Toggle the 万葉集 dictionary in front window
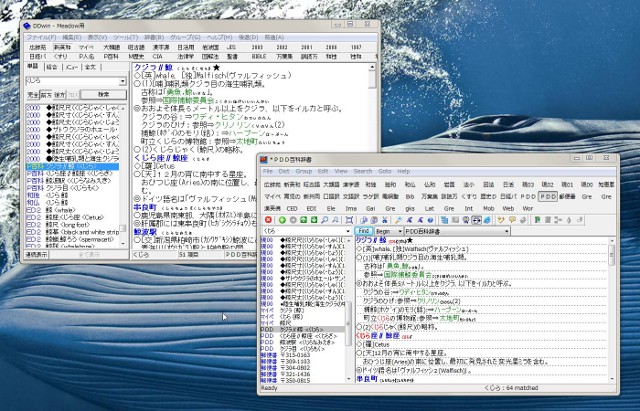The height and width of the screenshot is (411, 640). (x=429, y=196)
